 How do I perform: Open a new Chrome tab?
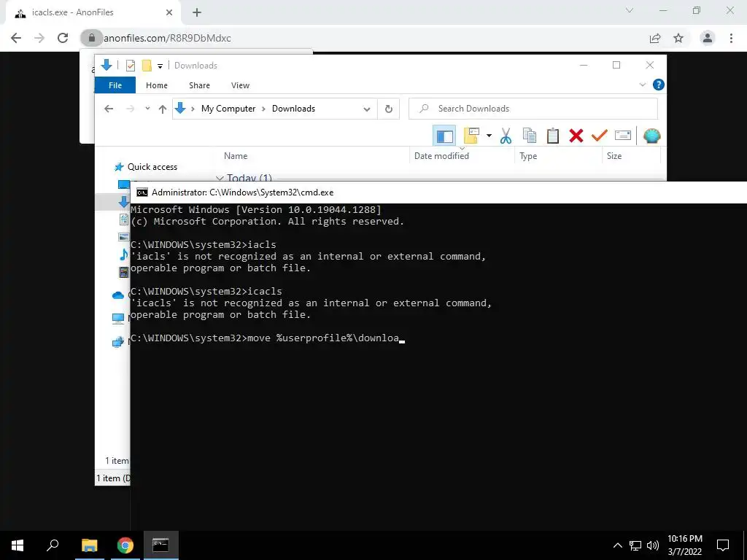[x=197, y=13]
